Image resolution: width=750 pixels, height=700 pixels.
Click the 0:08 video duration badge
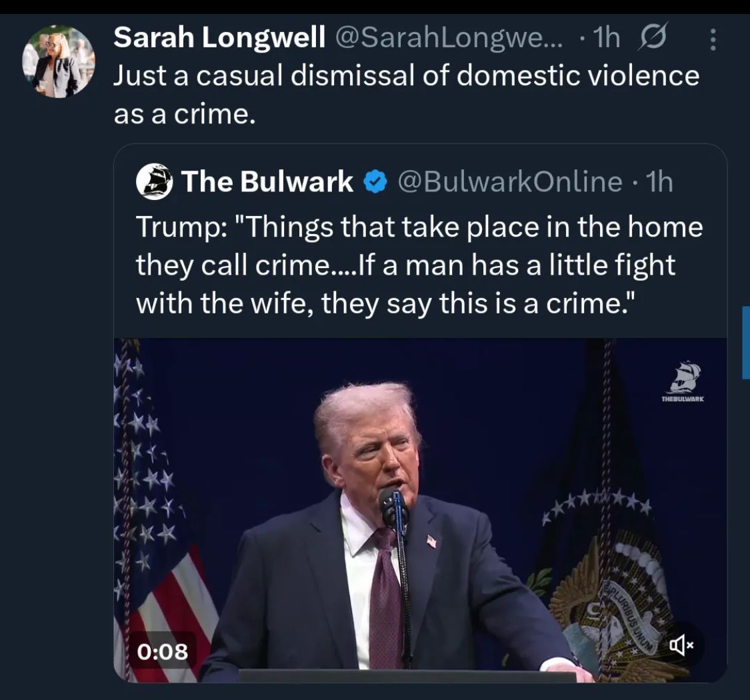coord(163,650)
